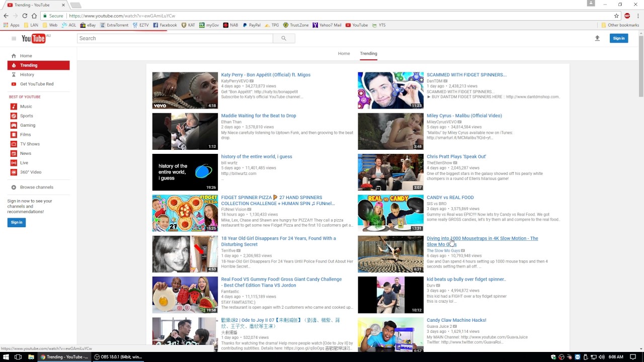Switch to the Home tab above videos
644x362 pixels.
[x=344, y=53]
